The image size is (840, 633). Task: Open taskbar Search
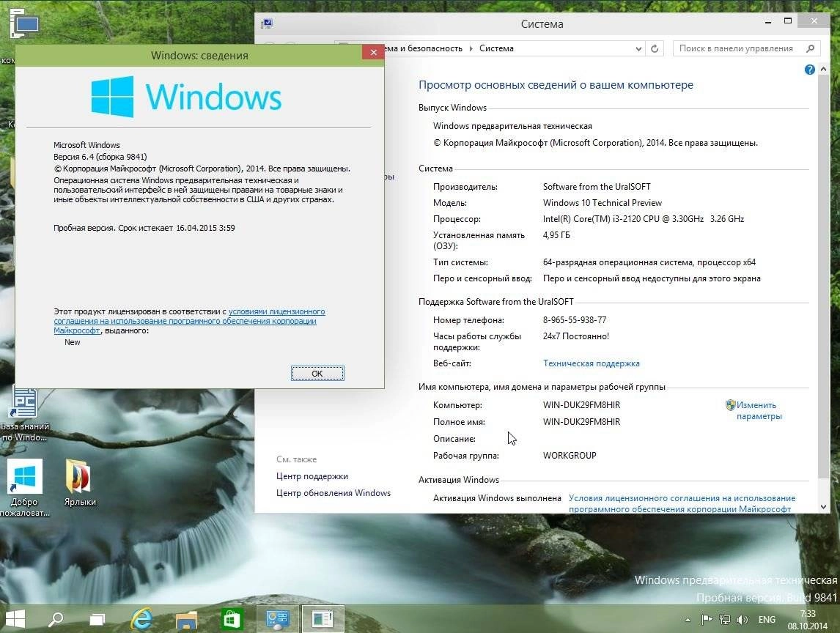(56, 619)
